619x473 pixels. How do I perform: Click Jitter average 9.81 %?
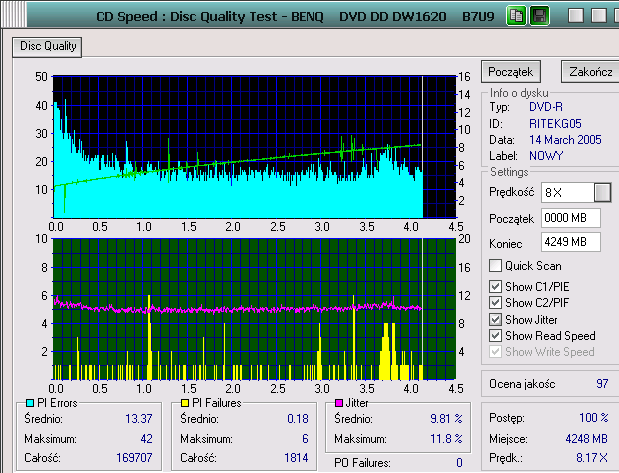tap(446, 419)
